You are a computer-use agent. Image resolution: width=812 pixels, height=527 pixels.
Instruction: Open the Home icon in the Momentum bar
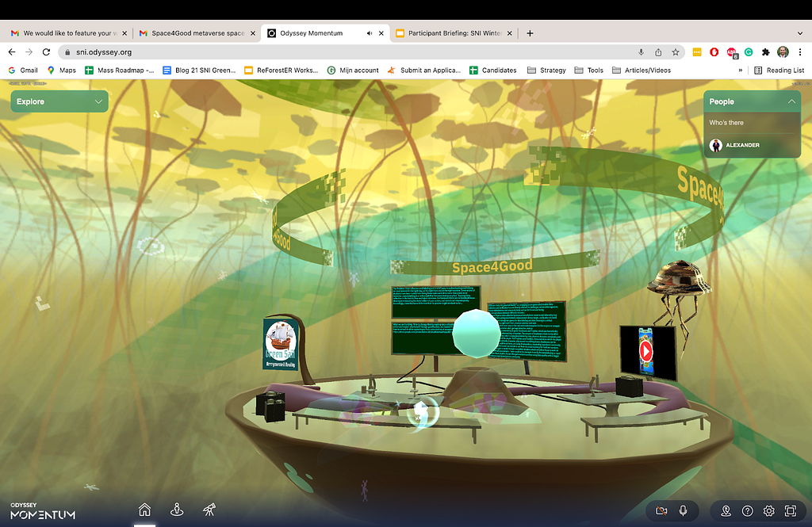(144, 510)
